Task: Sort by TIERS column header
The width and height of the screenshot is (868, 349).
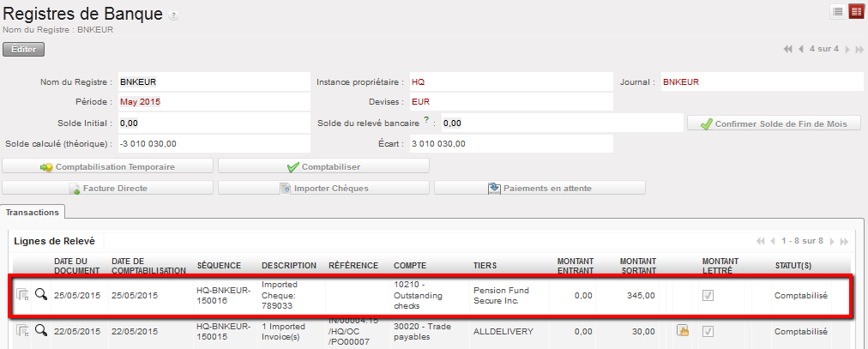Action: (485, 266)
